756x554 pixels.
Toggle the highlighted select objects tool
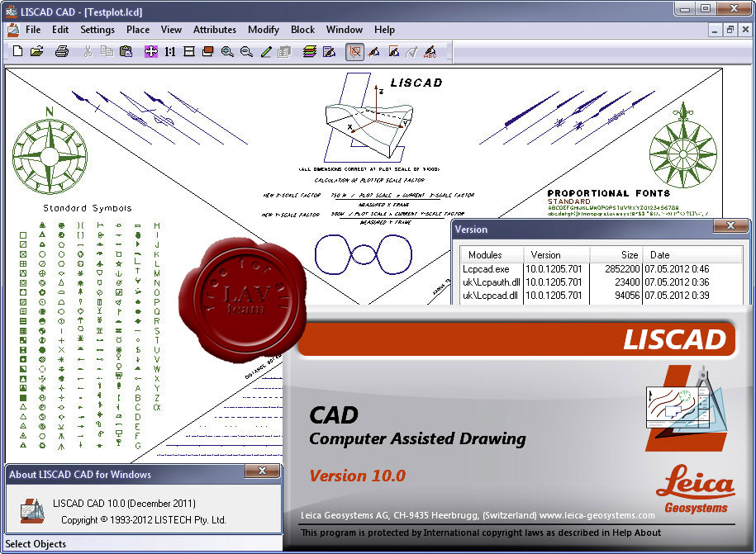(354, 51)
